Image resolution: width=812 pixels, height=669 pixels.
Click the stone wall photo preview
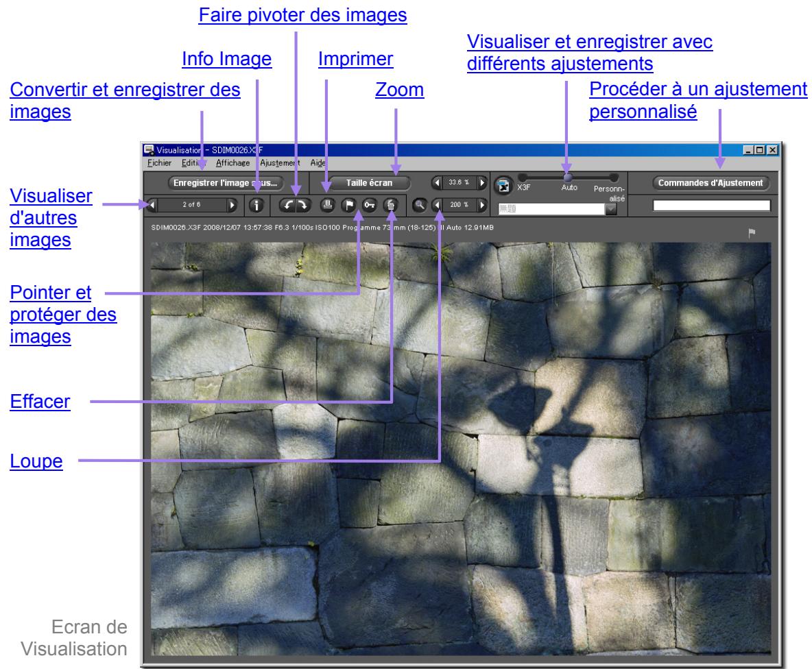click(460, 449)
